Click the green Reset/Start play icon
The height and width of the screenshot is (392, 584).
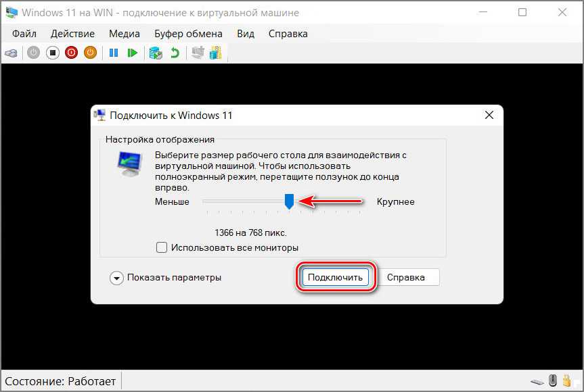[133, 52]
